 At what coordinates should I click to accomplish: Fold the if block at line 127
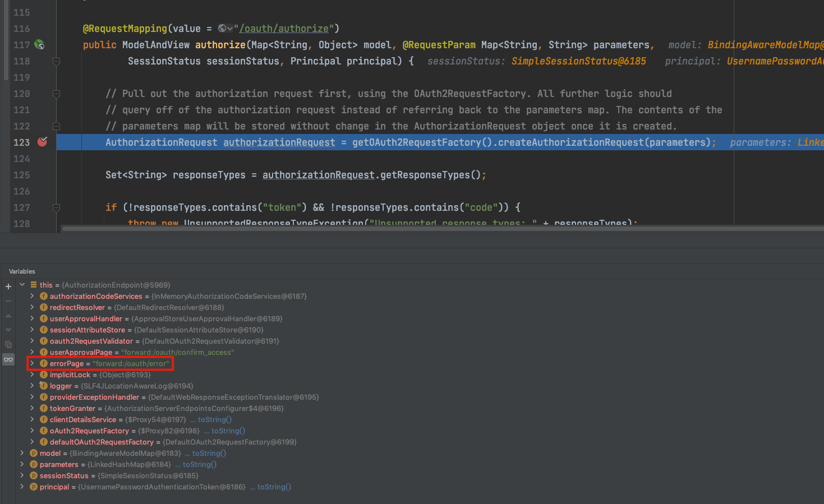56,207
